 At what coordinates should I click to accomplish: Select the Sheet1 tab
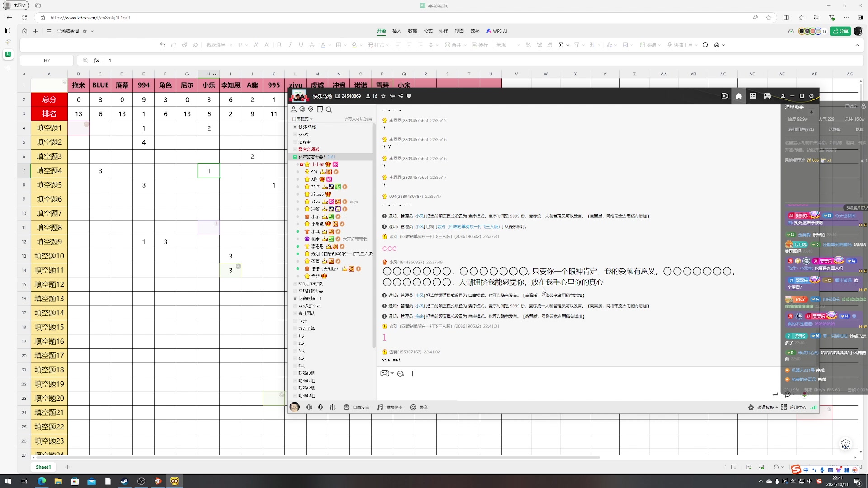click(x=43, y=467)
